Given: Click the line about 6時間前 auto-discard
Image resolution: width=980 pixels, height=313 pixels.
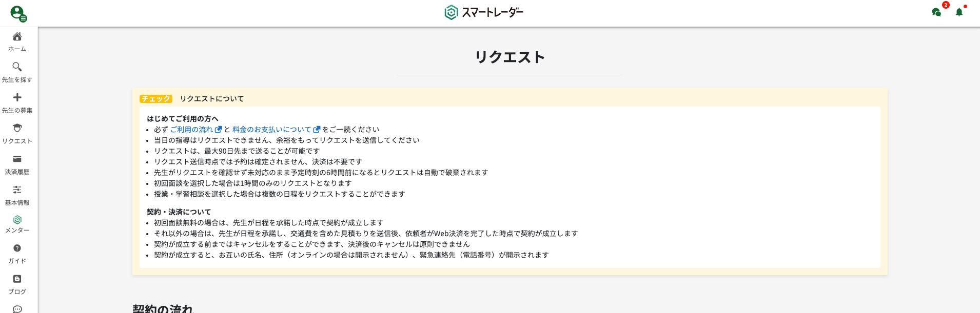Looking at the screenshot, I should [x=321, y=173].
